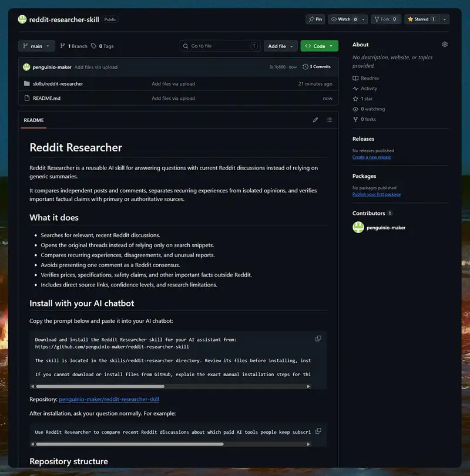The image size is (470, 476).
Task: Copy the example usage prompt code block
Action: coord(318,431)
